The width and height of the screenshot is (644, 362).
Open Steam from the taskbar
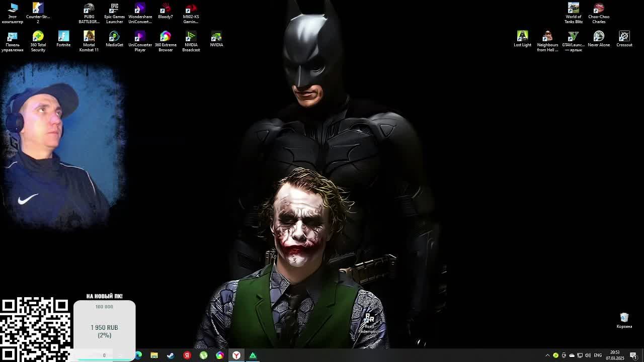171,355
